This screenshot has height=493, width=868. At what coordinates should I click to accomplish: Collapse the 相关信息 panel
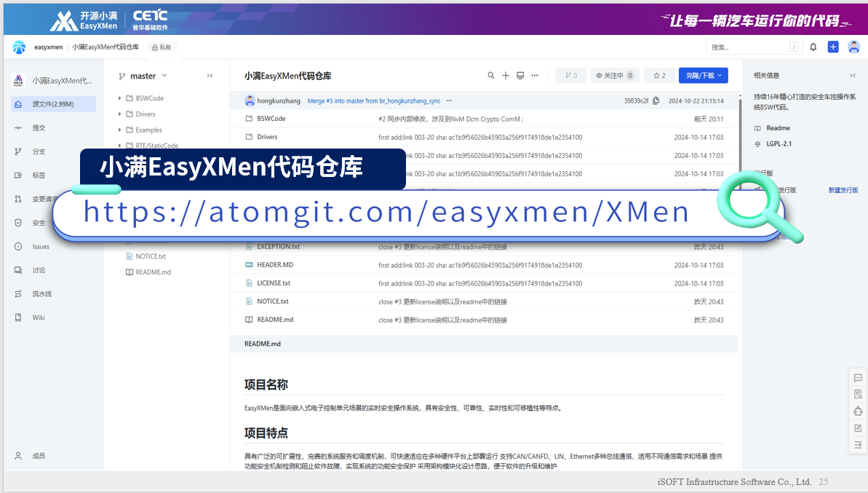pyautogui.click(x=853, y=75)
